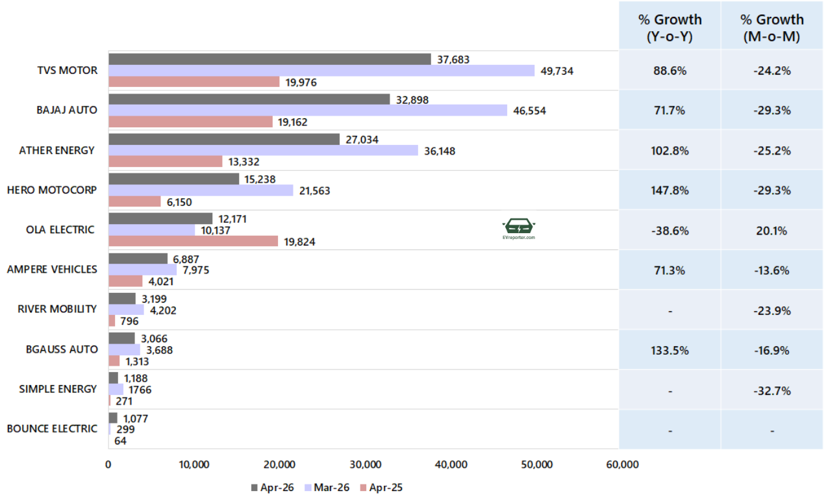Click the TVS Motor 49,734 value
826x504 pixels.
(557, 71)
